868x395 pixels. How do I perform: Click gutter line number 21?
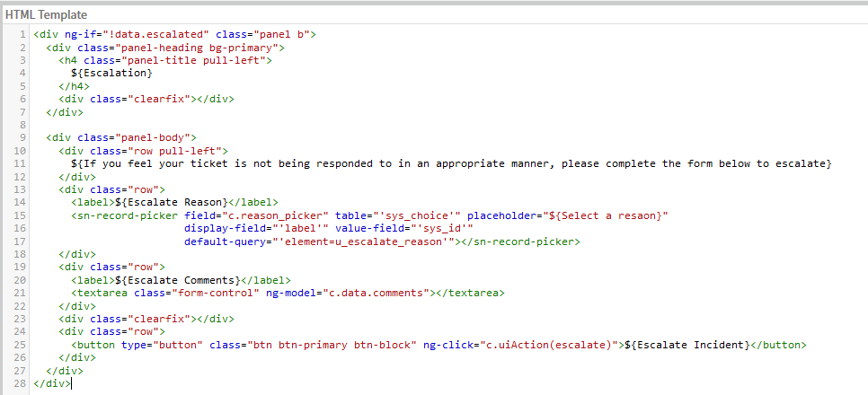20,293
